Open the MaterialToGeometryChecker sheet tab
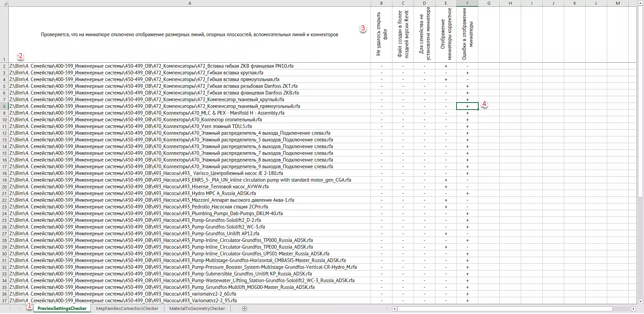This screenshot has width=644, height=314. coord(197,309)
